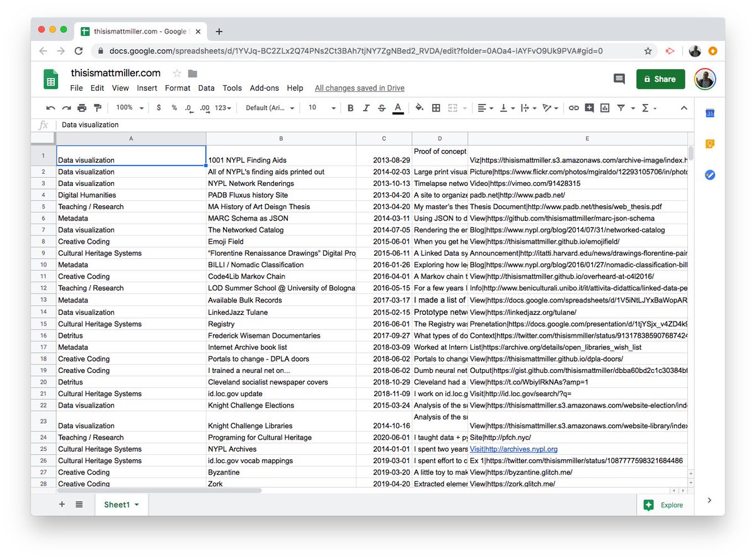Screen dimensions: 756x560
Task: Click the Sheets home logo
Action: pos(51,79)
